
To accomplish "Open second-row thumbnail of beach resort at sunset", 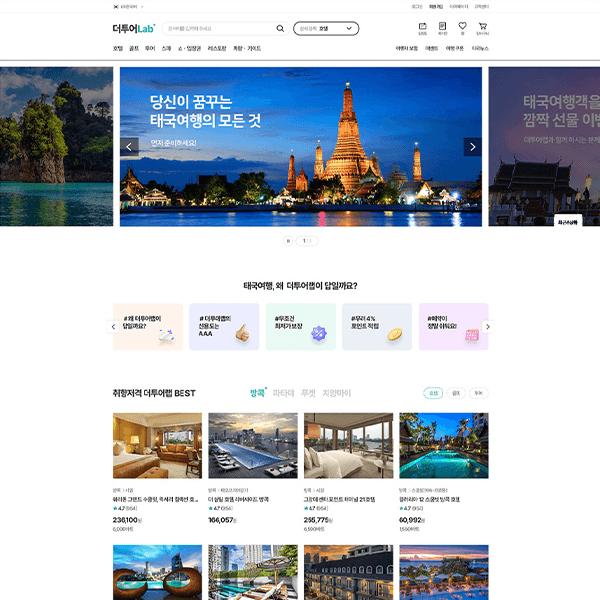I will click(x=444, y=572).
